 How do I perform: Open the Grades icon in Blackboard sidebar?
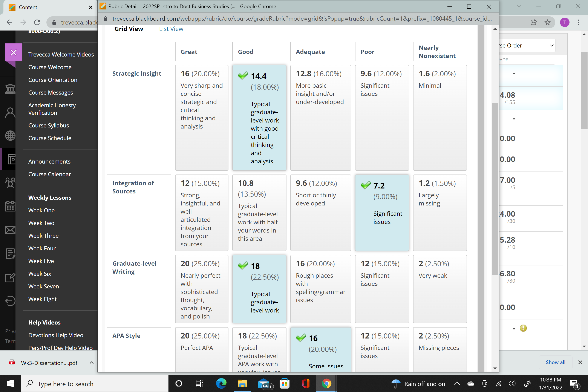click(x=10, y=254)
